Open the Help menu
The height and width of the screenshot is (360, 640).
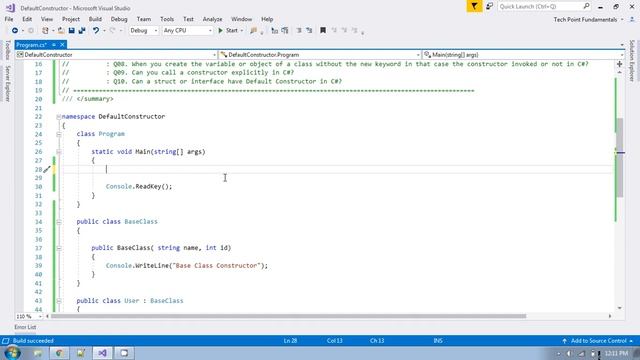[x=267, y=19]
